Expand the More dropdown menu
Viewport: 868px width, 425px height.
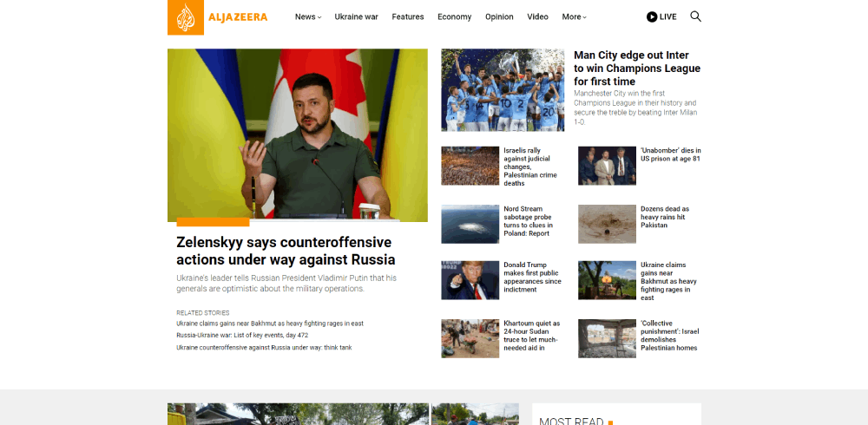[x=574, y=16]
